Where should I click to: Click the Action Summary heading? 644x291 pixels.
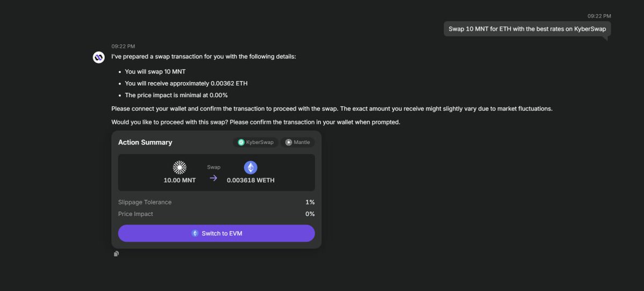pyautogui.click(x=145, y=142)
